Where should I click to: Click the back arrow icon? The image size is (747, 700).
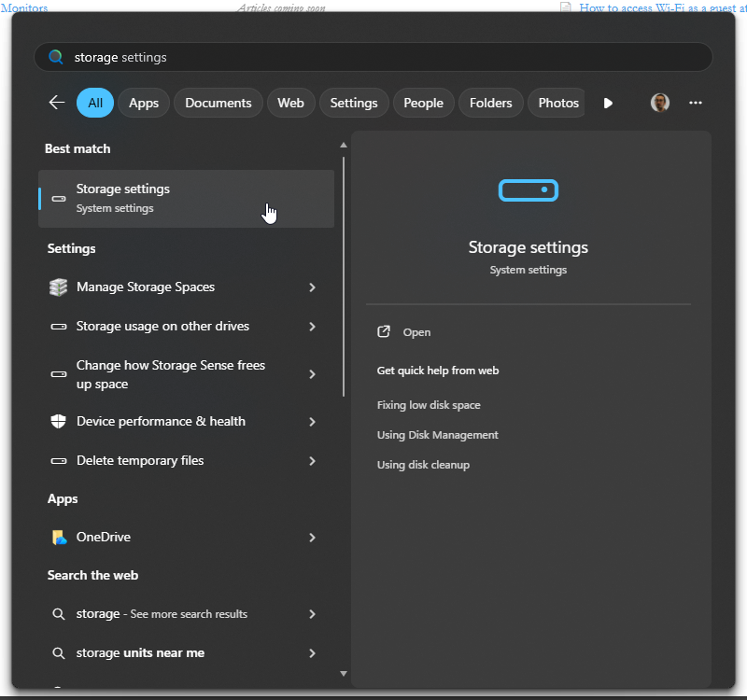coord(57,103)
